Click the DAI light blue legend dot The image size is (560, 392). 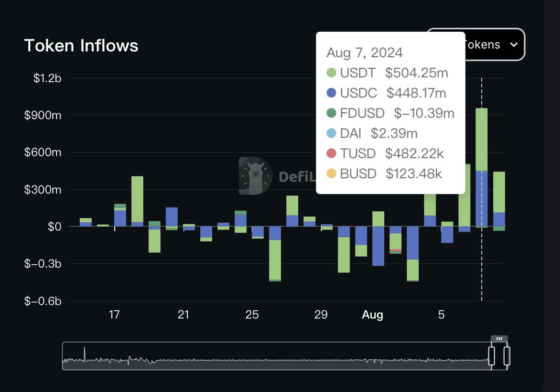[x=331, y=133]
